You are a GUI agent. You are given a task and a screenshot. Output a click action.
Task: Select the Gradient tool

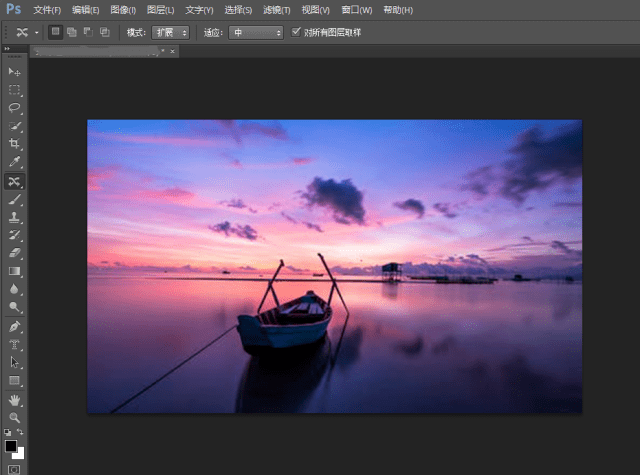(x=14, y=271)
